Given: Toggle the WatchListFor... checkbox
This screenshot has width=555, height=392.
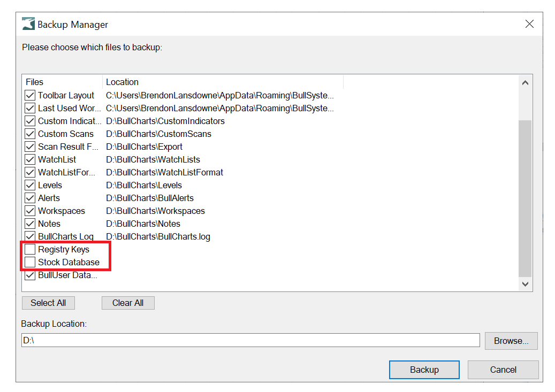Looking at the screenshot, I should tap(30, 172).
